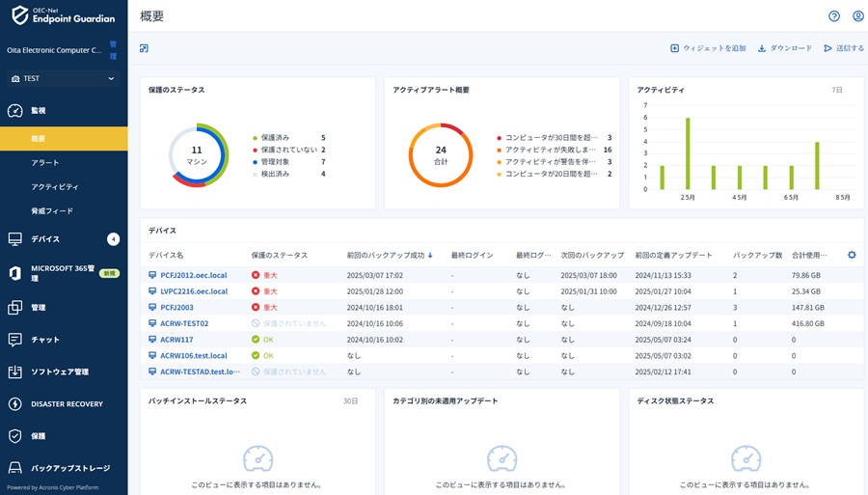Click the デバイス badge showing 4
Viewport: 868px width, 495px height.
tap(114, 239)
